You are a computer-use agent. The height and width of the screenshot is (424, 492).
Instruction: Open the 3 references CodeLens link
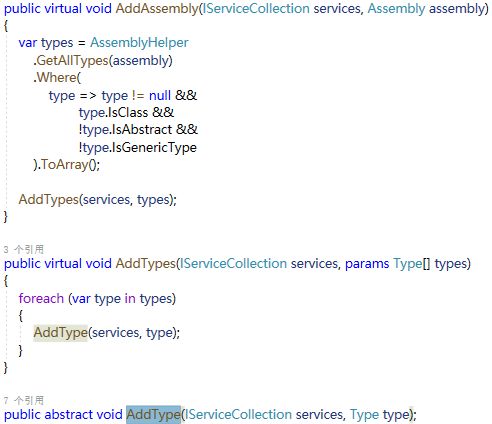[x=24, y=249]
